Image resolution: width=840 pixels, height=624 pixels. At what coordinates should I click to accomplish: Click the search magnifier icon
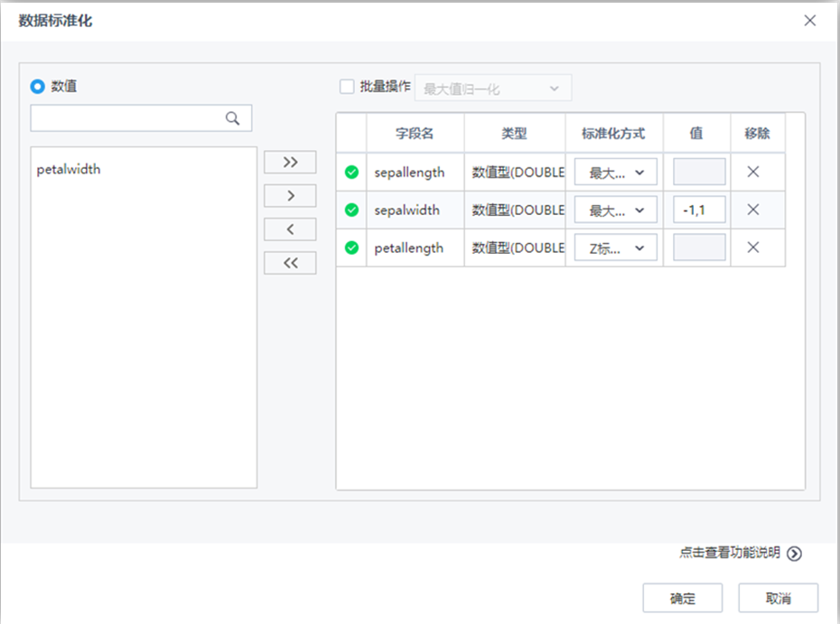[x=233, y=117]
